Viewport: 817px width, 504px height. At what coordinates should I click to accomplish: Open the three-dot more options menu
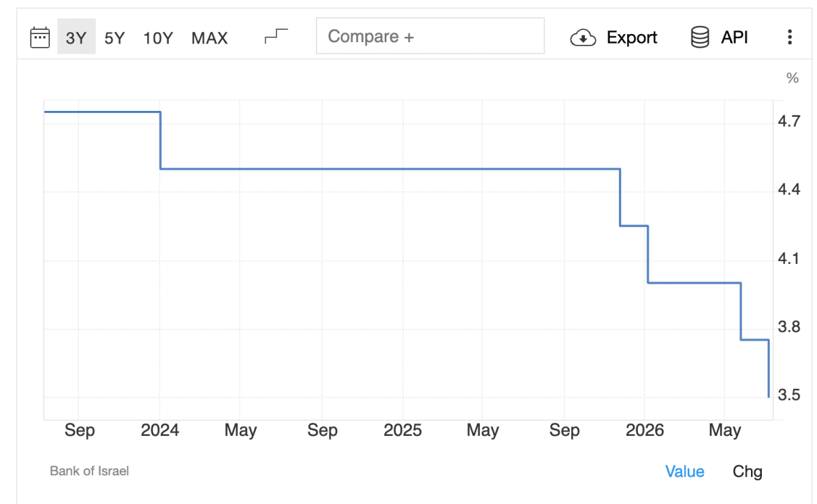point(790,37)
